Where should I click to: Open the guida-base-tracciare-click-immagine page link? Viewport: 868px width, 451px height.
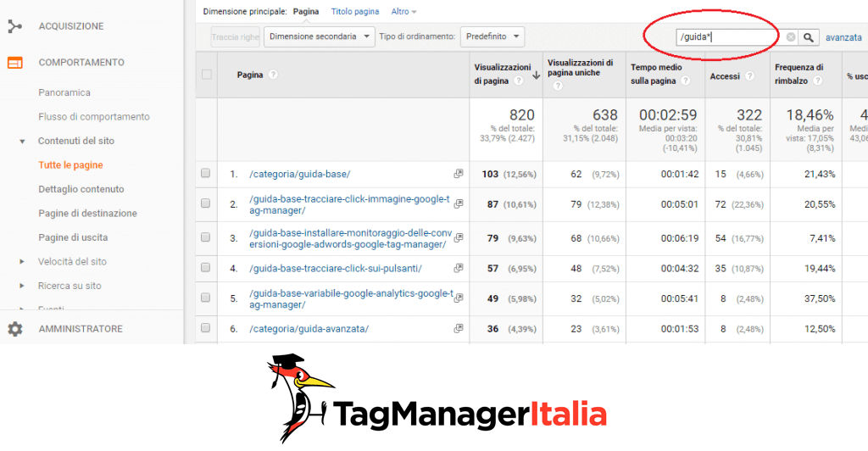coord(349,205)
